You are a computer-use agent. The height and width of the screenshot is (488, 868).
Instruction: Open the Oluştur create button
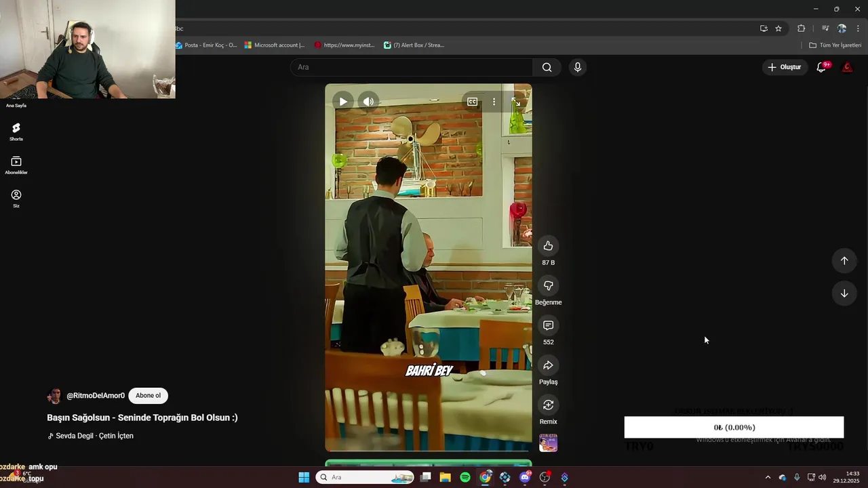click(x=785, y=67)
